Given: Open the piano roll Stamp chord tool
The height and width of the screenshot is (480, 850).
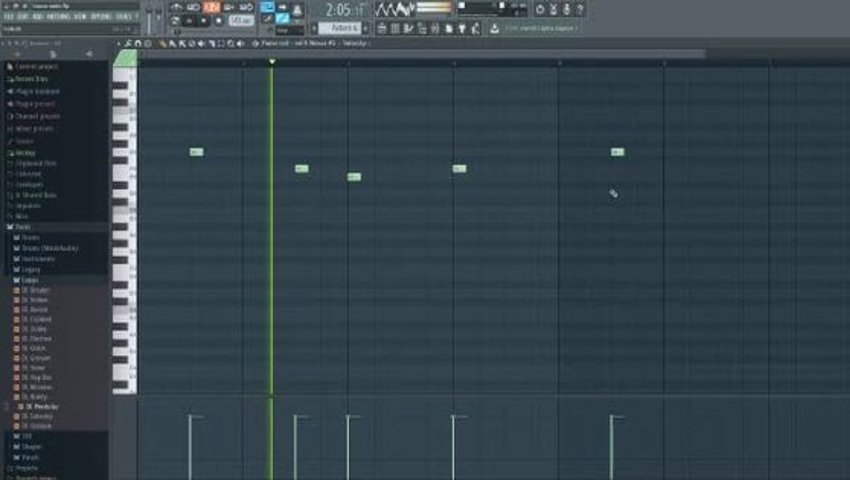Looking at the screenshot, I should pyautogui.click(x=147, y=43).
